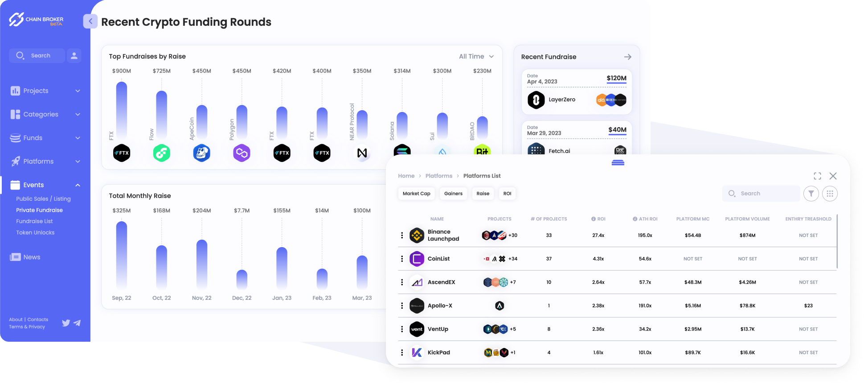This screenshot has width=868, height=389.
Task: Select the Gainers tab
Action: point(453,194)
